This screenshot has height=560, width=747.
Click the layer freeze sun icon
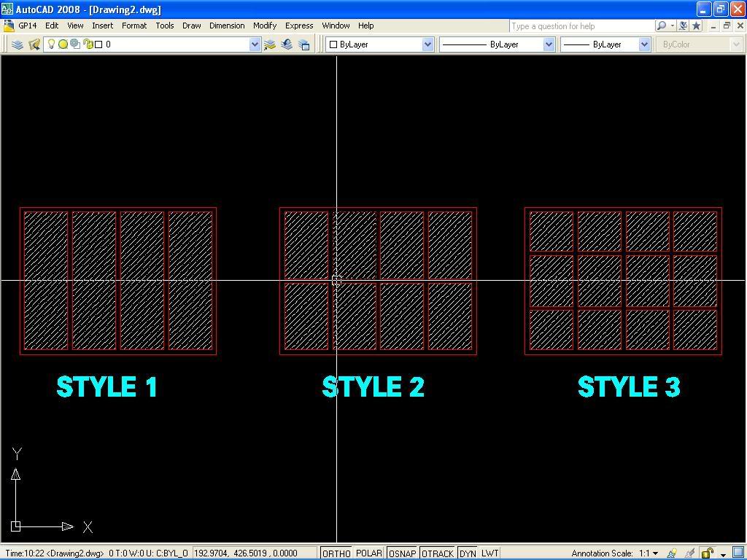pyautogui.click(x=63, y=44)
